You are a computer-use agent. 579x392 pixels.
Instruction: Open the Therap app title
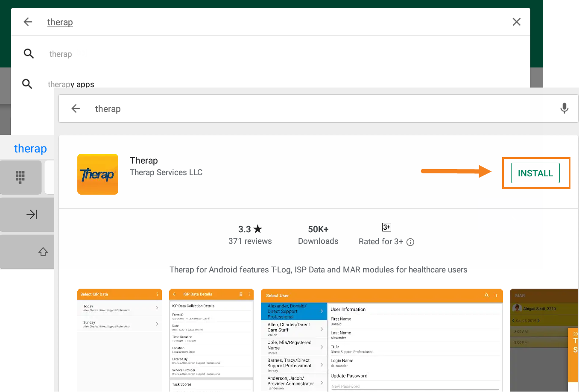(x=144, y=161)
